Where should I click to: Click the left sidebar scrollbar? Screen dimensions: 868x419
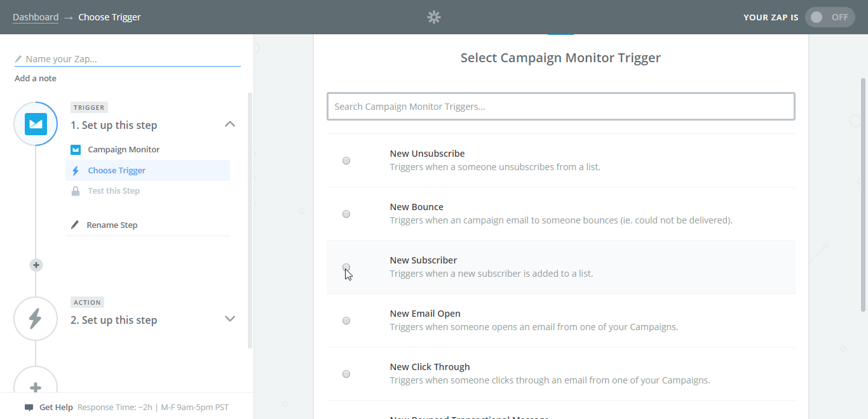coord(250,220)
